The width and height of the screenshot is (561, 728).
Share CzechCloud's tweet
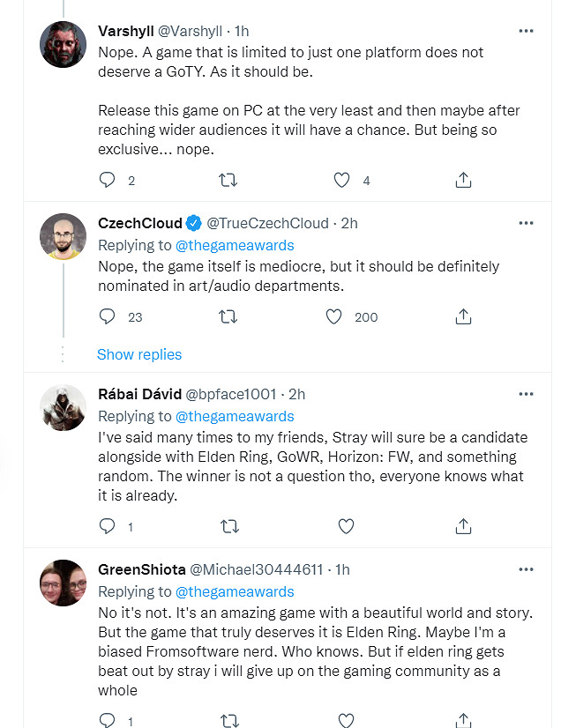pyautogui.click(x=462, y=316)
